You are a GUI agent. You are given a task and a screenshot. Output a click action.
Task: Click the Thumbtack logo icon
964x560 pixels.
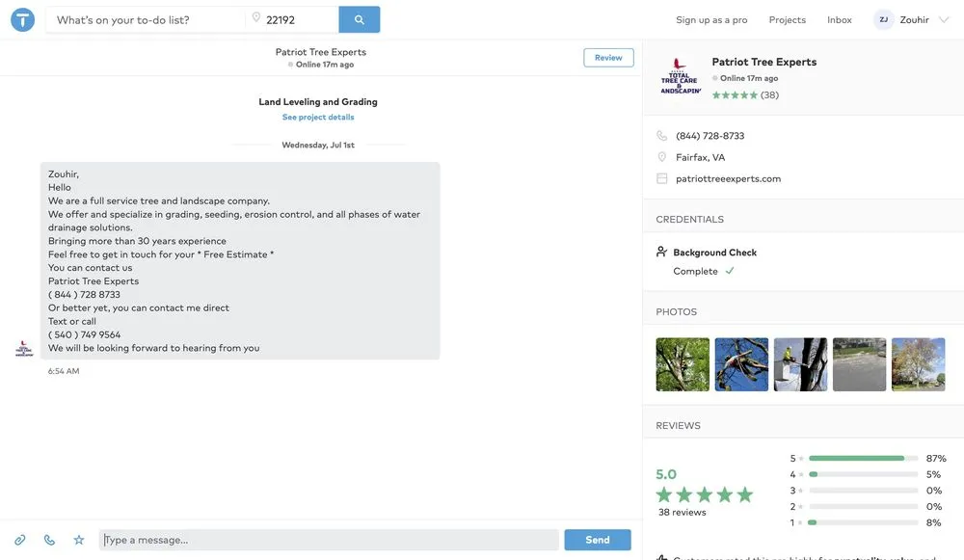(x=22, y=19)
